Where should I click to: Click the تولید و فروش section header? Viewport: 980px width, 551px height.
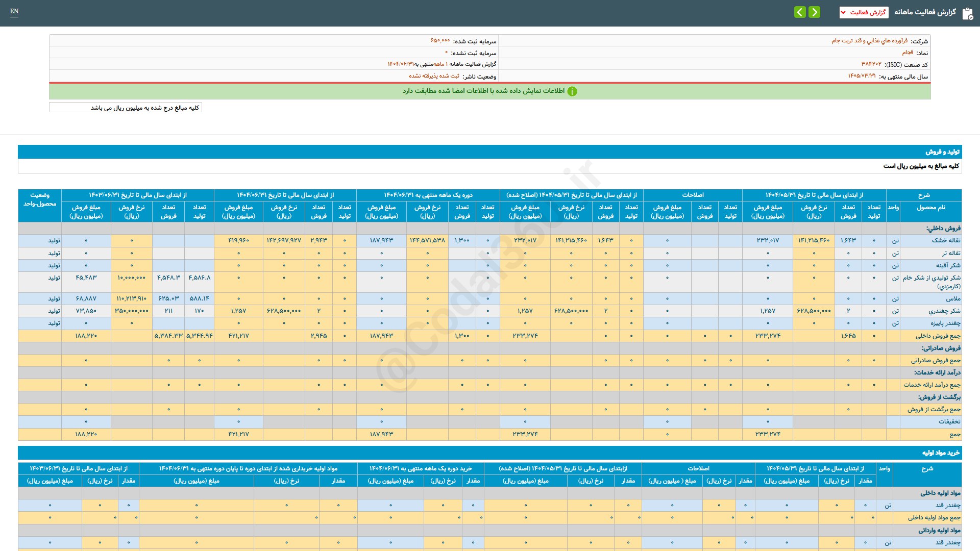(x=942, y=152)
